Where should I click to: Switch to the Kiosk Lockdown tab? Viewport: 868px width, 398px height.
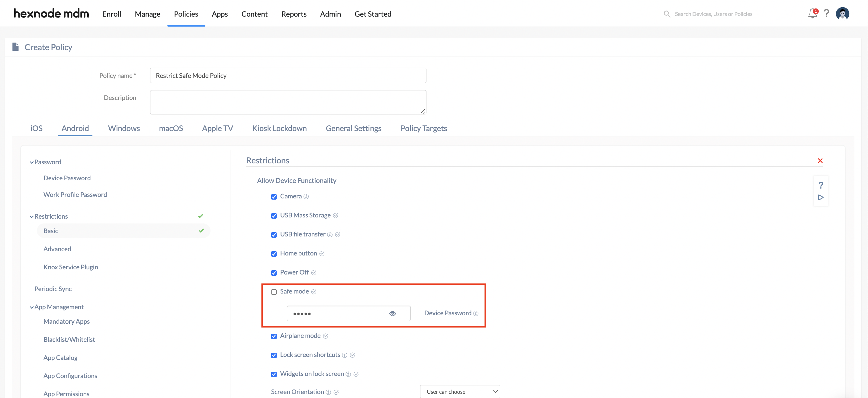pos(279,128)
